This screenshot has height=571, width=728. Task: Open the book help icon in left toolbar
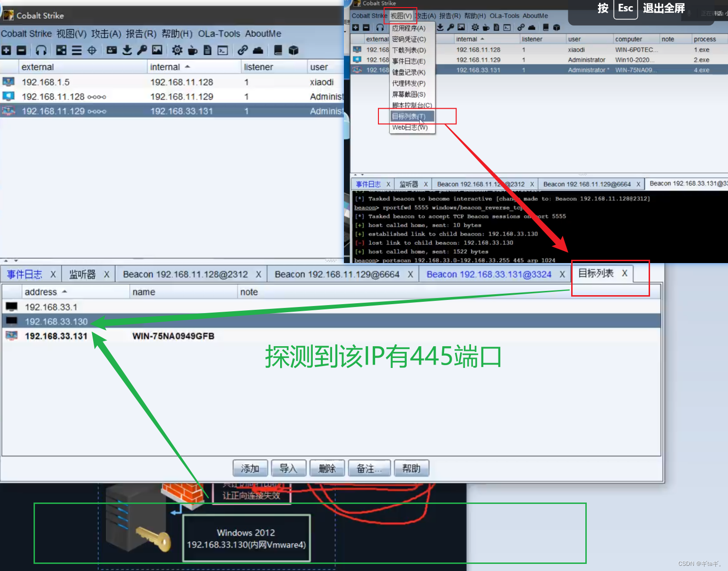(278, 50)
